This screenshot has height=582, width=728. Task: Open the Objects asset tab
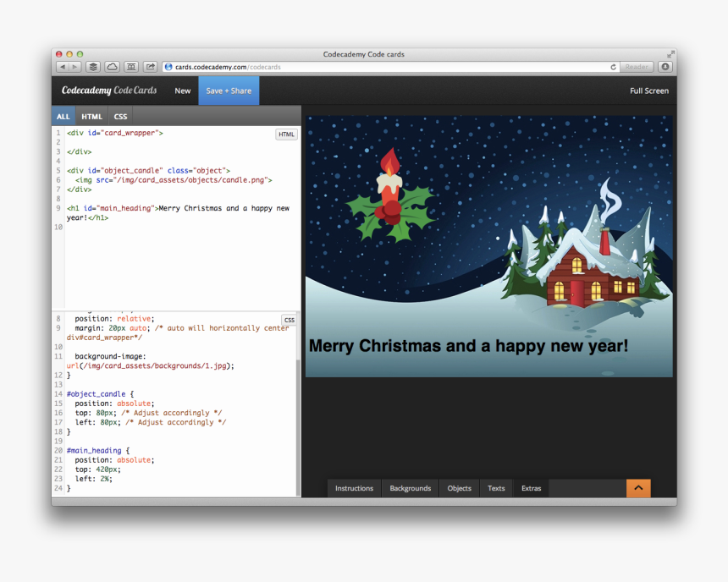click(459, 488)
